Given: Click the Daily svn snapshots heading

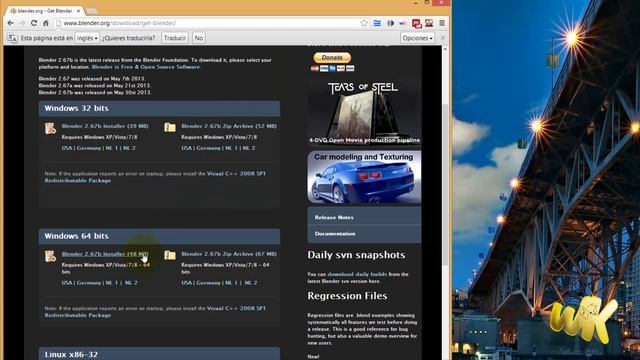Looking at the screenshot, I should point(356,255).
